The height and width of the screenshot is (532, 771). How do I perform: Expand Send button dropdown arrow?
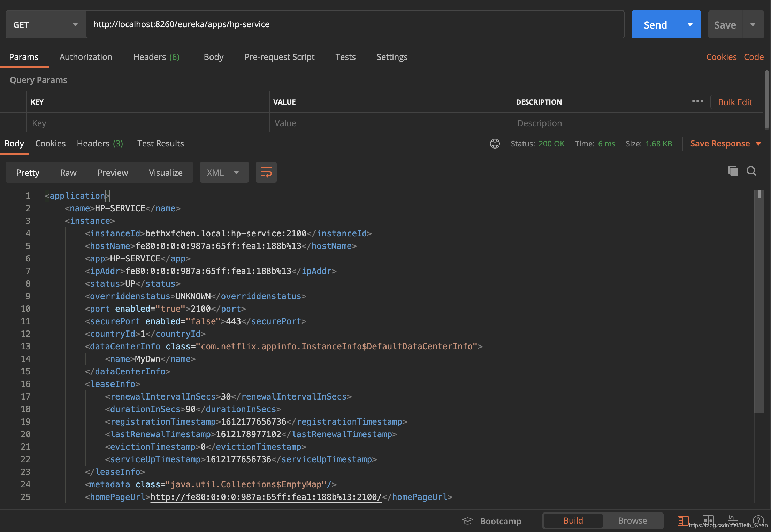pos(690,25)
